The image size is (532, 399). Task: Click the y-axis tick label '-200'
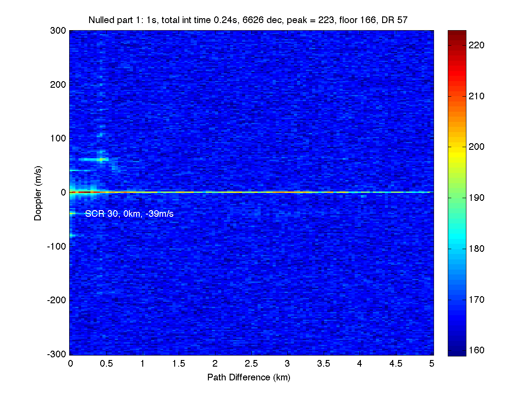click(58, 300)
